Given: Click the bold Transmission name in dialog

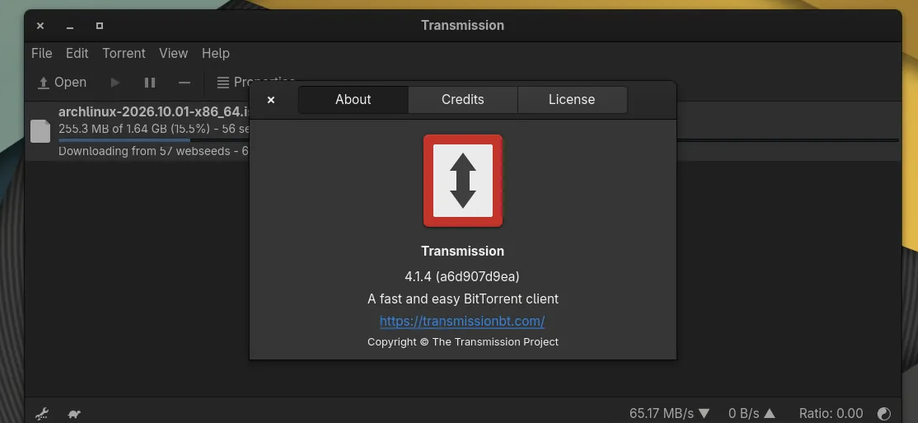Looking at the screenshot, I should pyautogui.click(x=463, y=251).
